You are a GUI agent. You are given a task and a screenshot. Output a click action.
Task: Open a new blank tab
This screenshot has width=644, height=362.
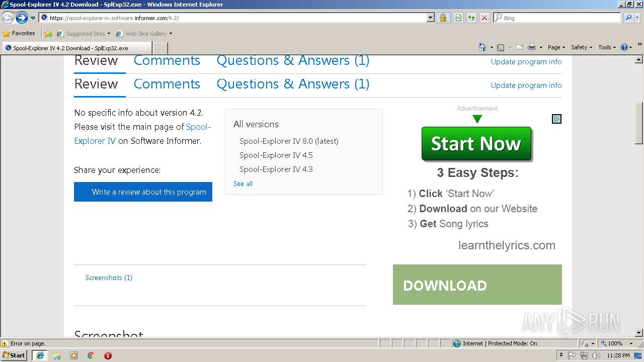pos(160,48)
